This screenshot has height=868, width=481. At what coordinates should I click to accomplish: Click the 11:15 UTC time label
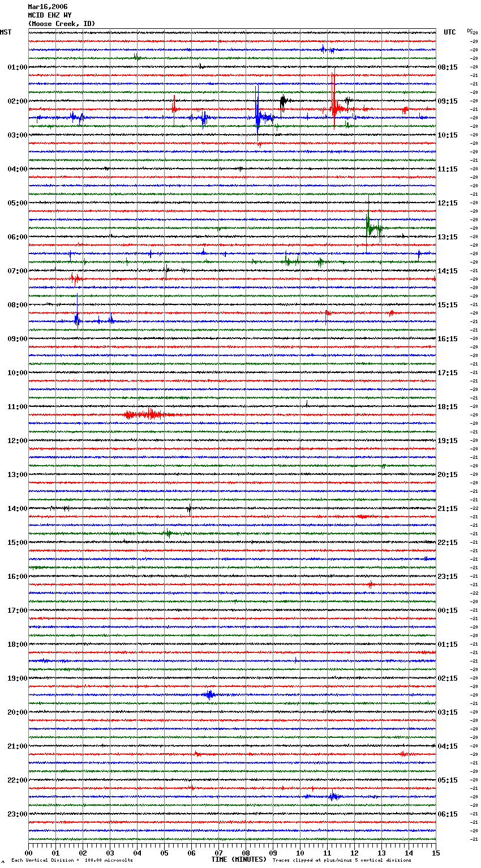pyautogui.click(x=448, y=169)
